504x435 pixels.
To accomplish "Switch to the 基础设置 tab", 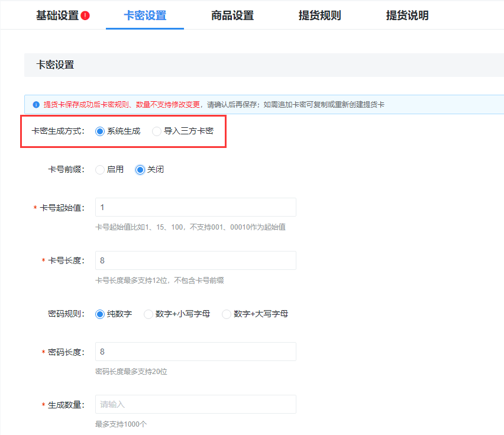I will tap(56, 15).
